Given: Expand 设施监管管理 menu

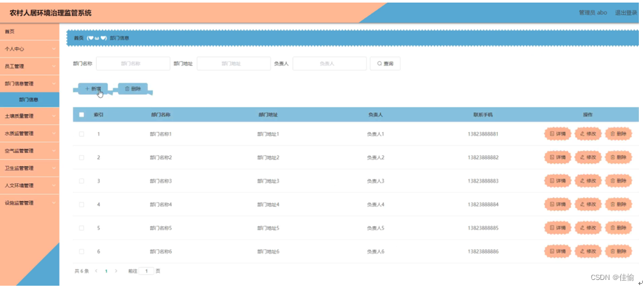Looking at the screenshot, I should (x=29, y=203).
